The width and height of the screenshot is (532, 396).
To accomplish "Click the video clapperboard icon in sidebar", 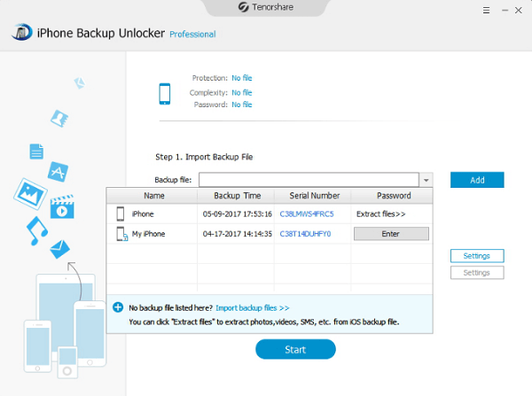I will coord(62,206).
